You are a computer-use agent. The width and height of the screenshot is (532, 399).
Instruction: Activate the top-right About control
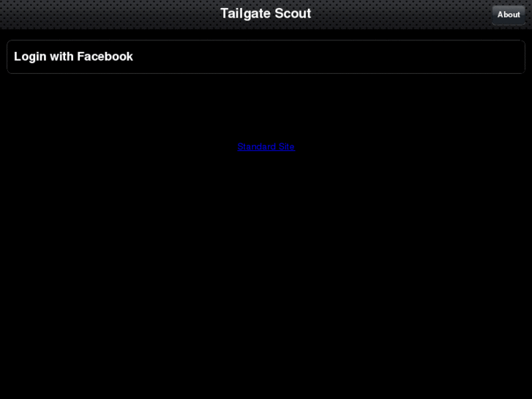(x=509, y=15)
